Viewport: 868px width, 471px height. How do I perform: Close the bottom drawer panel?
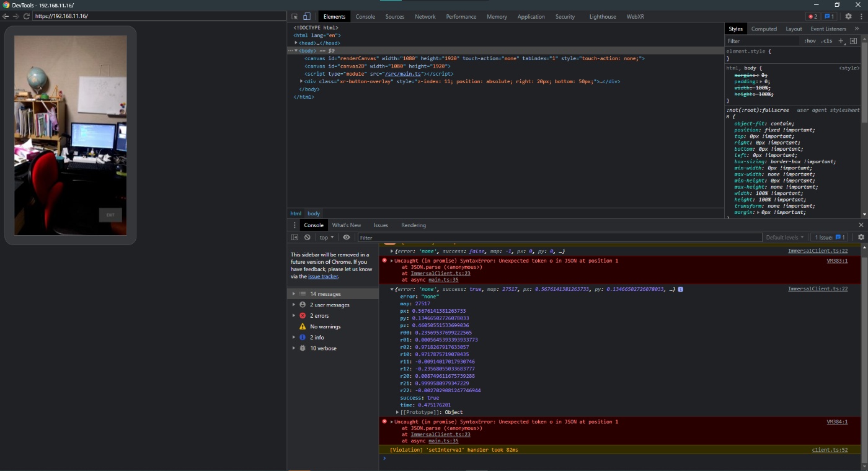click(x=861, y=225)
